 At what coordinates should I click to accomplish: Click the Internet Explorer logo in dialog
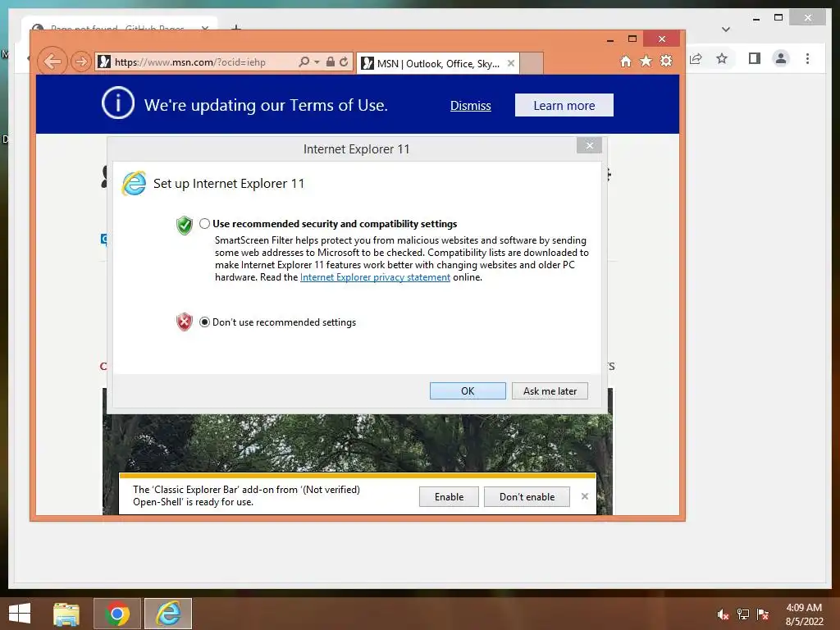click(134, 184)
